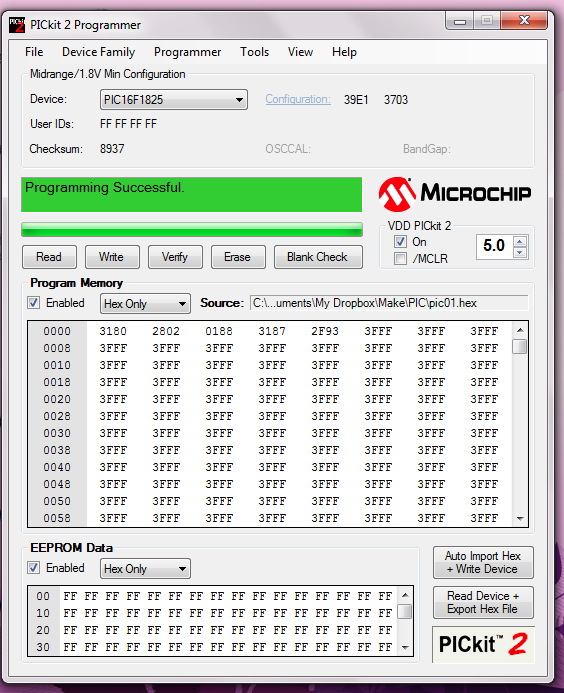The image size is (564, 693).
Task: Click the 0008 address row label
Action: coord(57,348)
